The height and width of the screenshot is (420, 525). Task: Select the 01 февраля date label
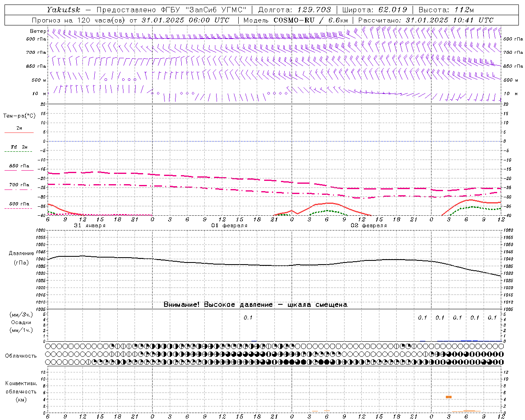pyautogui.click(x=229, y=226)
